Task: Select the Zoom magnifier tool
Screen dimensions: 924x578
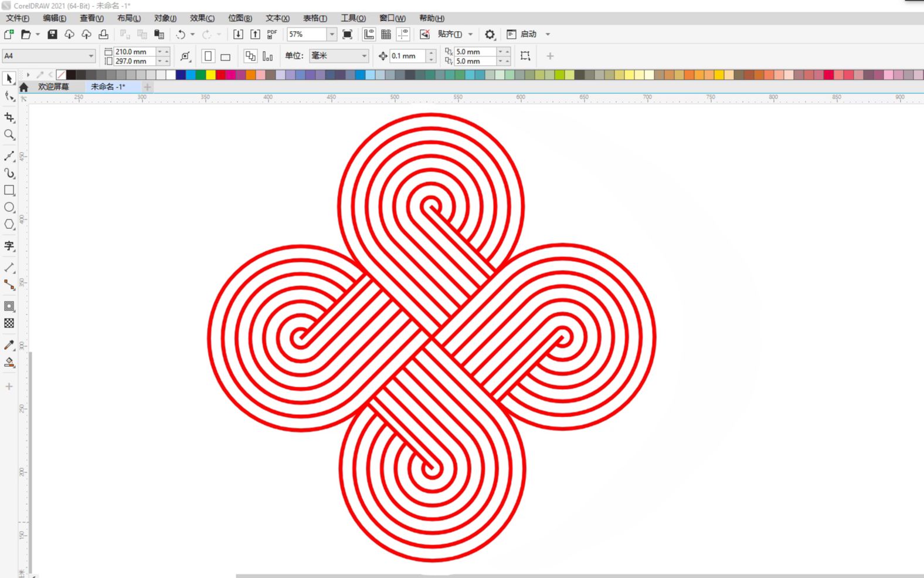Action: coord(9,134)
